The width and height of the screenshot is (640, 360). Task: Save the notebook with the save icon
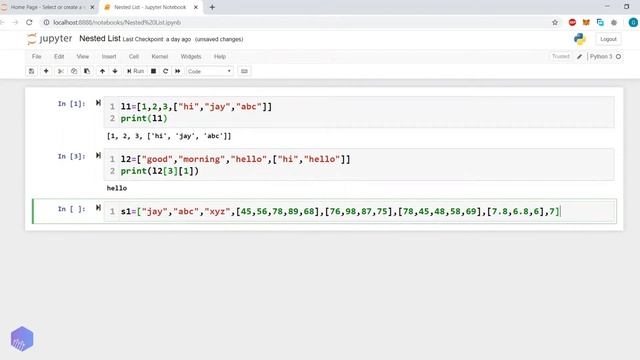pos(31,71)
